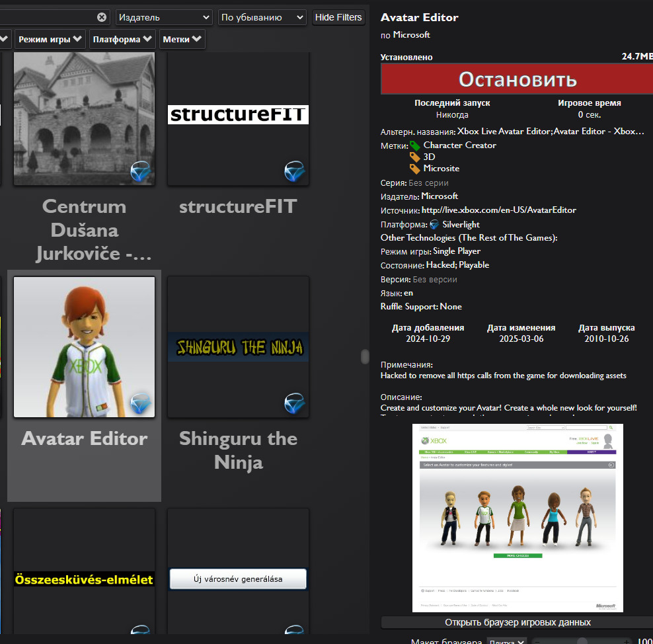Click the Hacked to remove all https notes text
The width and height of the screenshot is (653, 644).
(x=504, y=376)
